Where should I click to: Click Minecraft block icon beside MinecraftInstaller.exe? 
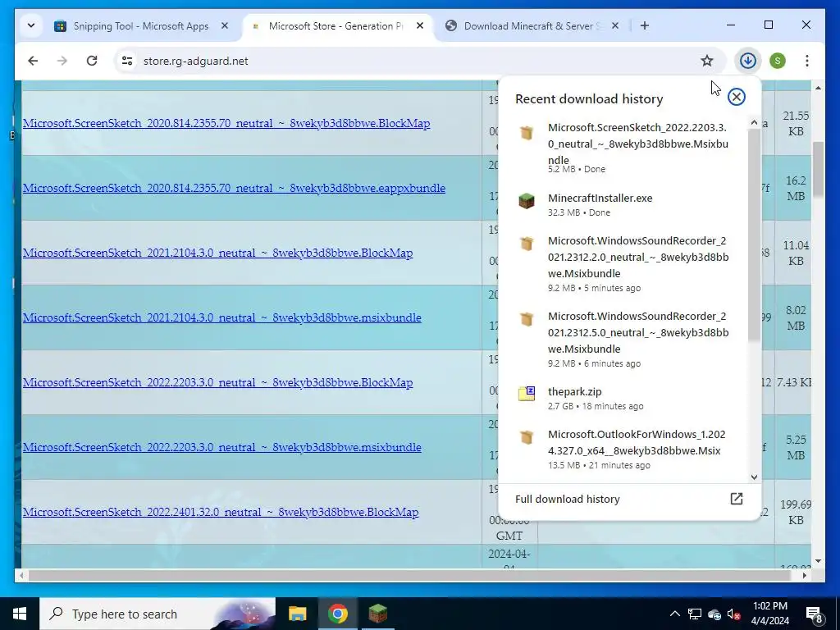click(x=527, y=201)
